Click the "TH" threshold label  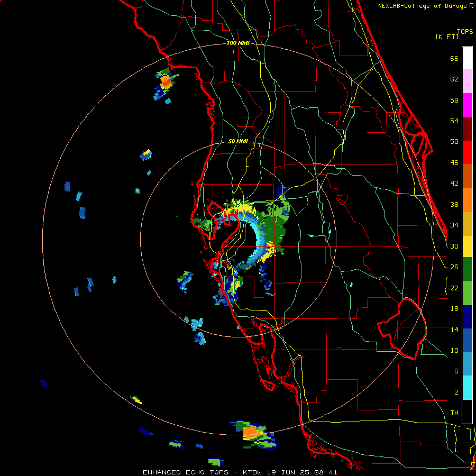pos(454,413)
